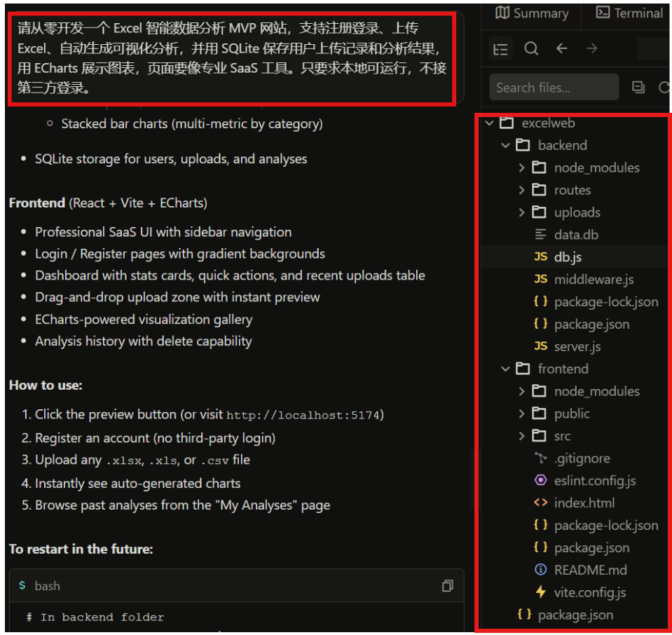Open middleware.js file
Viewport: 672px width, 635px height.
[594, 280]
